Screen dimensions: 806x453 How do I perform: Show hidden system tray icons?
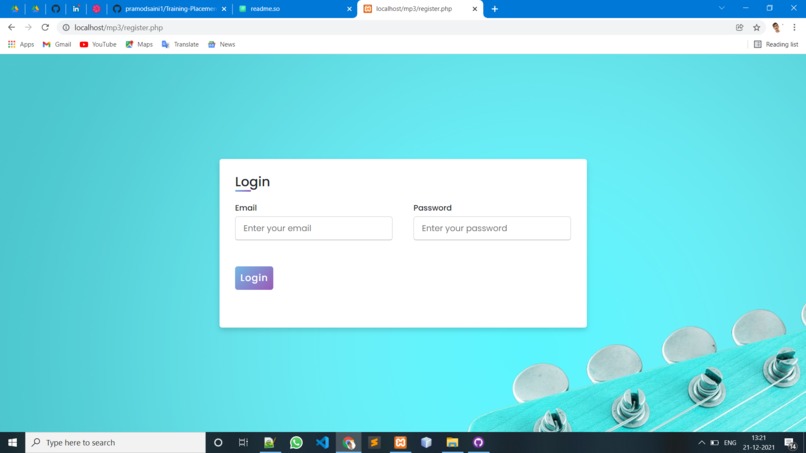point(701,443)
